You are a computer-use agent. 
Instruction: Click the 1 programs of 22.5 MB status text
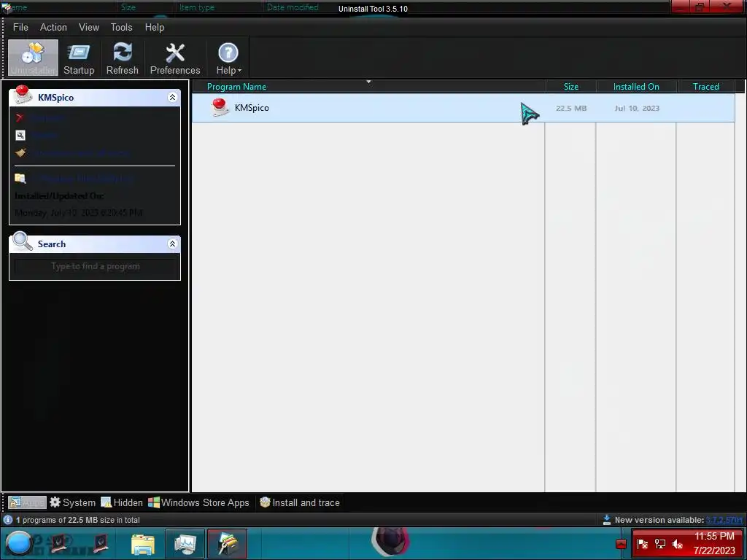click(77, 520)
